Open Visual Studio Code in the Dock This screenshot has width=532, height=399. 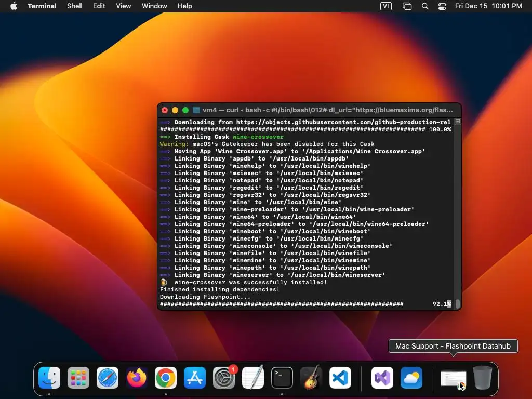pos(340,378)
